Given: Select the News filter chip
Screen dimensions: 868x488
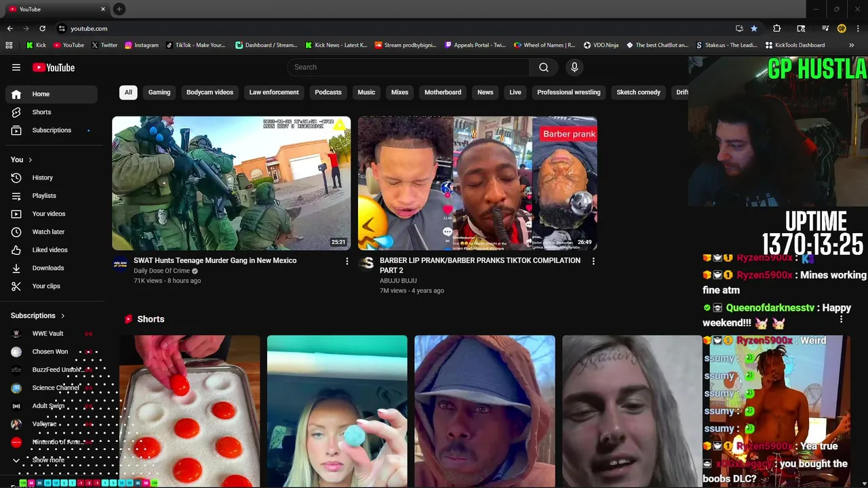Looking at the screenshot, I should click(x=485, y=92).
